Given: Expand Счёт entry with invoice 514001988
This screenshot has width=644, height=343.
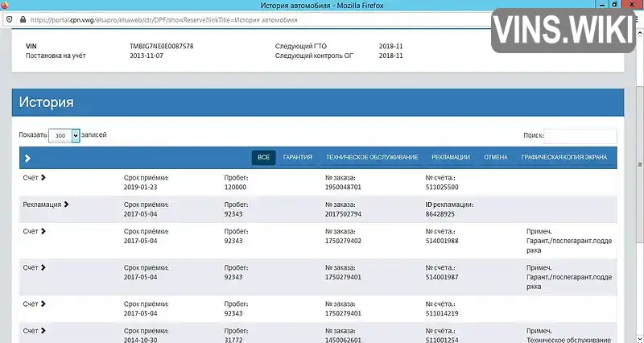Looking at the screenshot, I should [43, 231].
